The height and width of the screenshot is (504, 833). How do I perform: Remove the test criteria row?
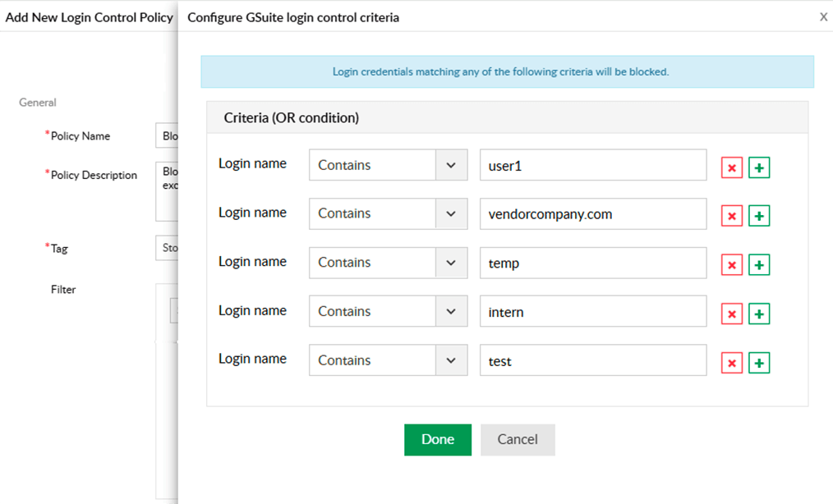731,363
